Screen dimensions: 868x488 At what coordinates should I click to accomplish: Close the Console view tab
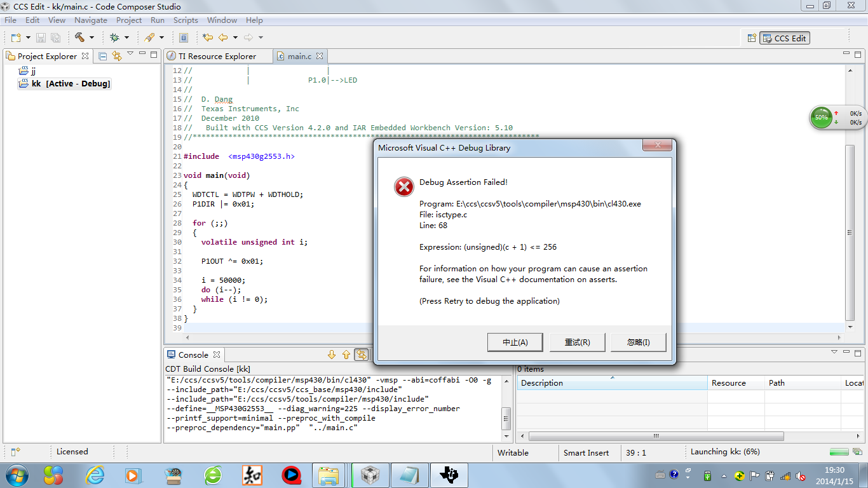[216, 355]
